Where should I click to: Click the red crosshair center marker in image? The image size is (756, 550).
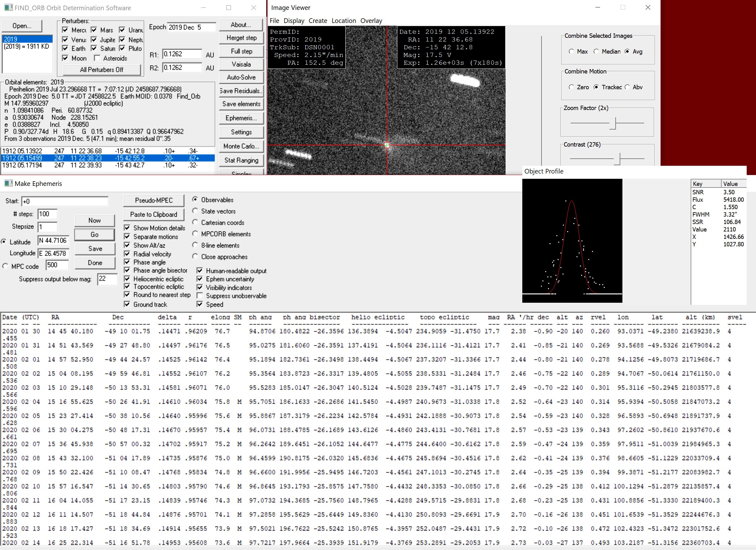point(387,145)
